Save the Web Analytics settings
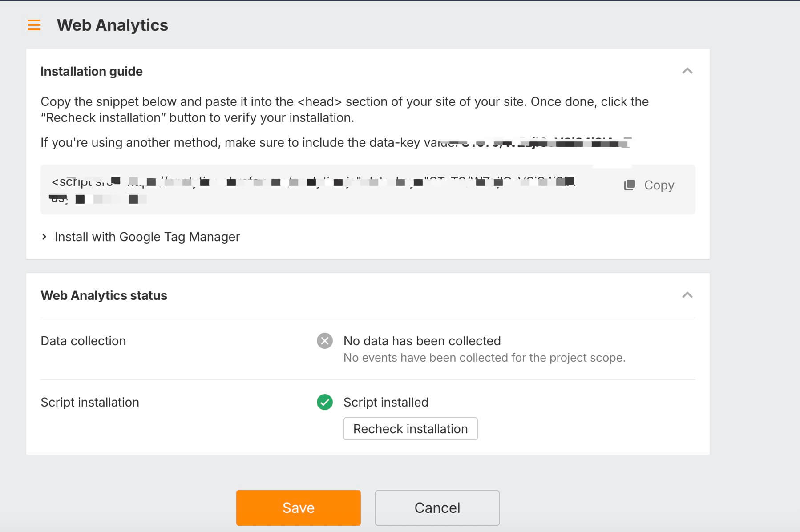Screen dimensions: 800x532 298,508
